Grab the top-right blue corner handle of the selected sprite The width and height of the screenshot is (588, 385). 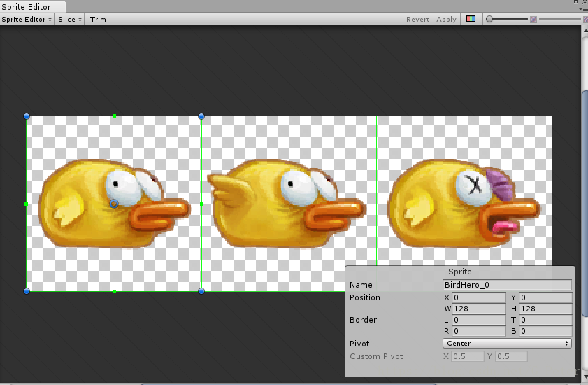point(201,116)
